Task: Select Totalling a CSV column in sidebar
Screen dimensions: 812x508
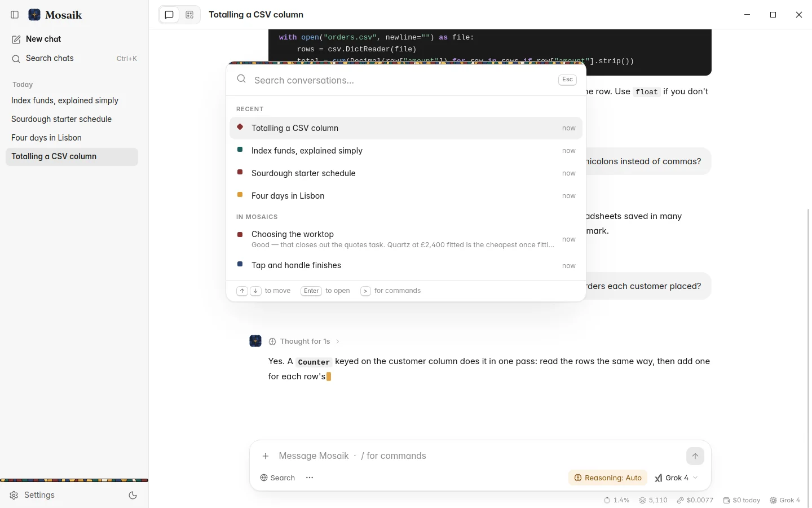Action: 72,156
